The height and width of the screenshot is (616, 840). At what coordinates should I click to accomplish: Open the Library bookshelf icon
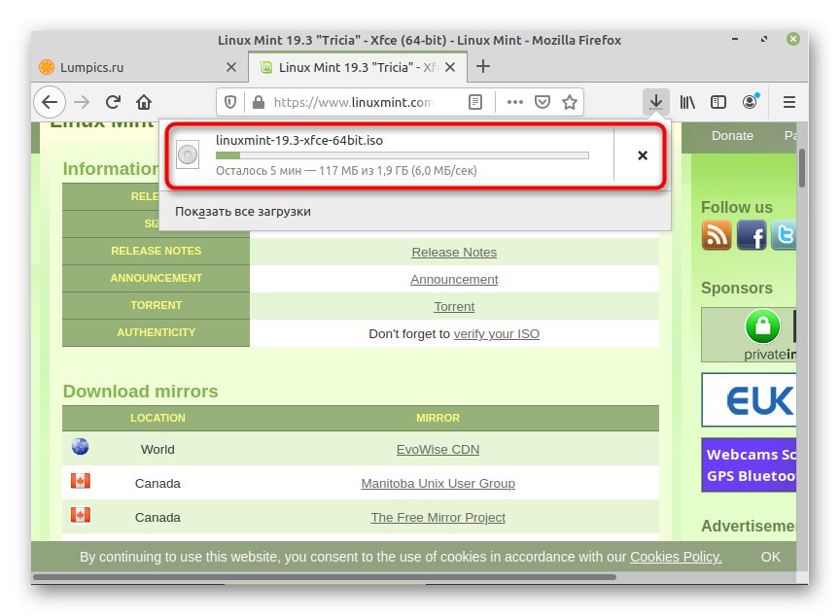[687, 102]
